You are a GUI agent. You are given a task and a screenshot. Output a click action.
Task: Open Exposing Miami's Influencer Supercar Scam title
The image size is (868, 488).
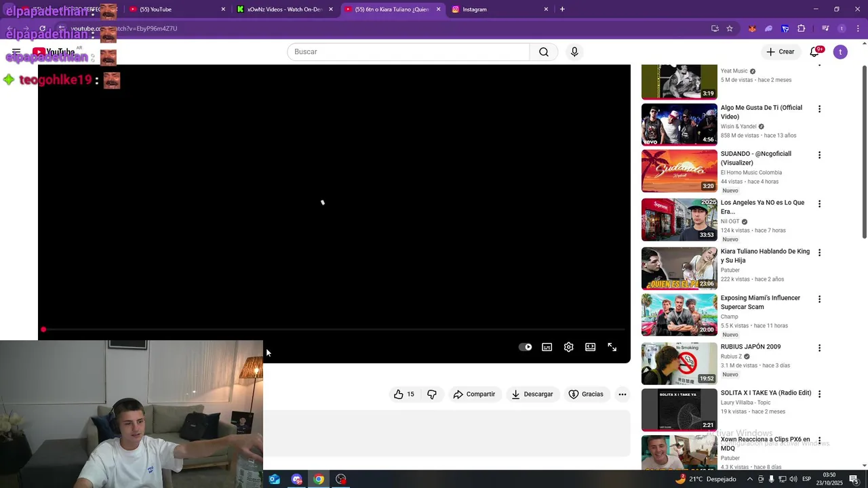760,302
